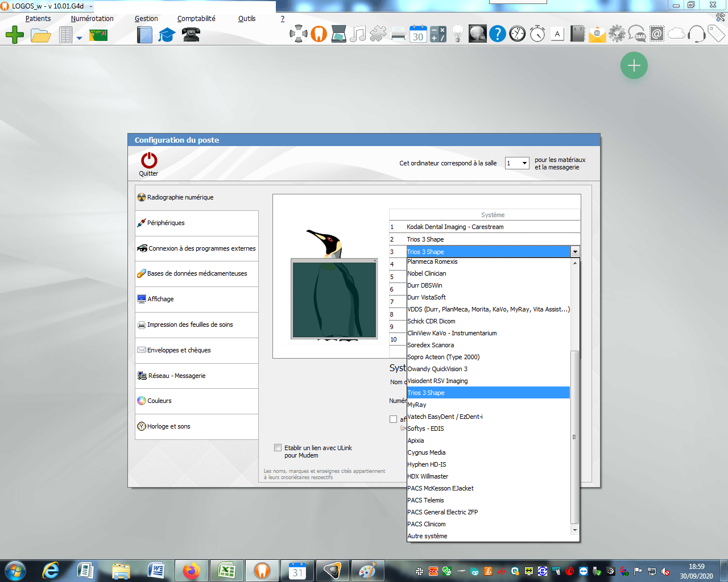The width and height of the screenshot is (728, 582).
Task: Open the skull X-ray image icon
Action: pos(477,34)
